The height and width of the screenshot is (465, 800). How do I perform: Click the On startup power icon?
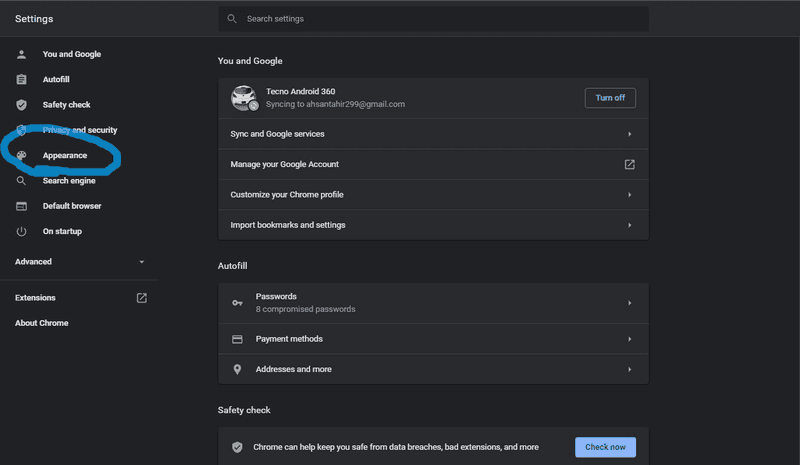[21, 231]
